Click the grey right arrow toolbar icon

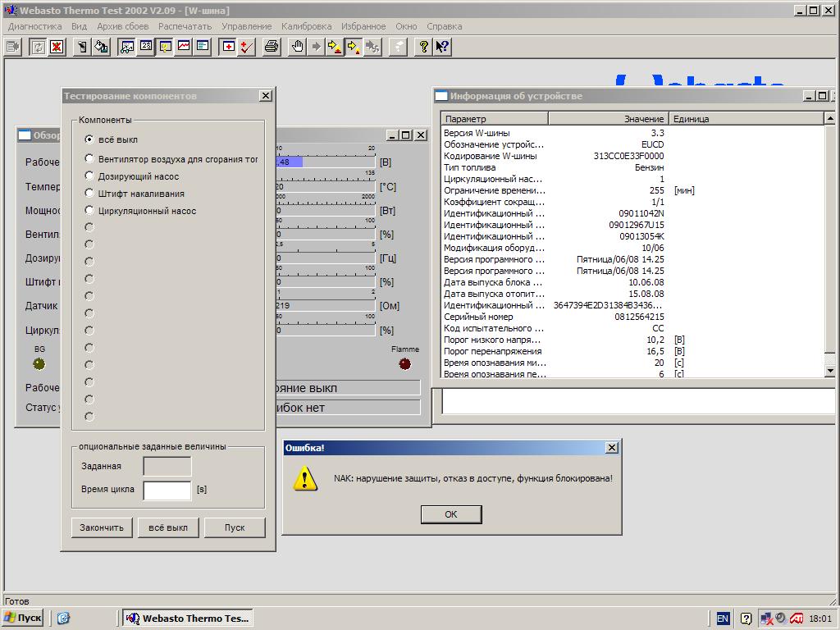316,47
